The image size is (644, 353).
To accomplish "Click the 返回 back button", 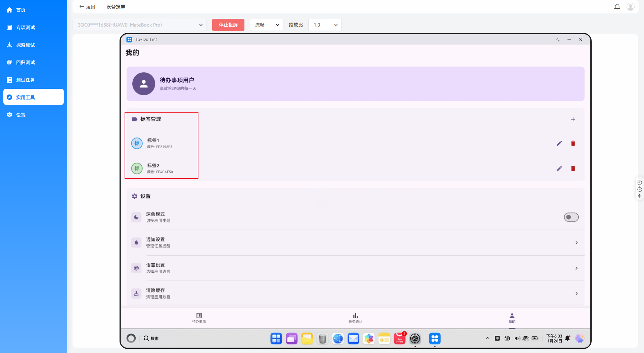I will click(x=87, y=6).
